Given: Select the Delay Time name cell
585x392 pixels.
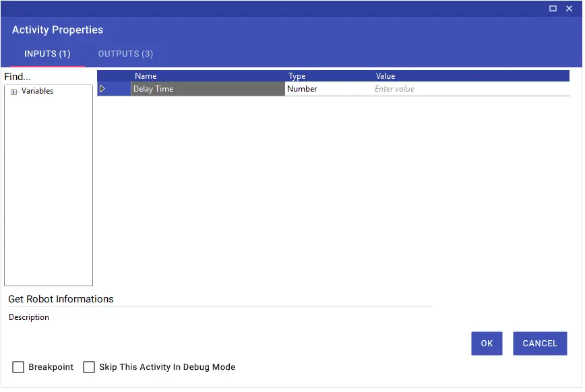Looking at the screenshot, I should [208, 89].
